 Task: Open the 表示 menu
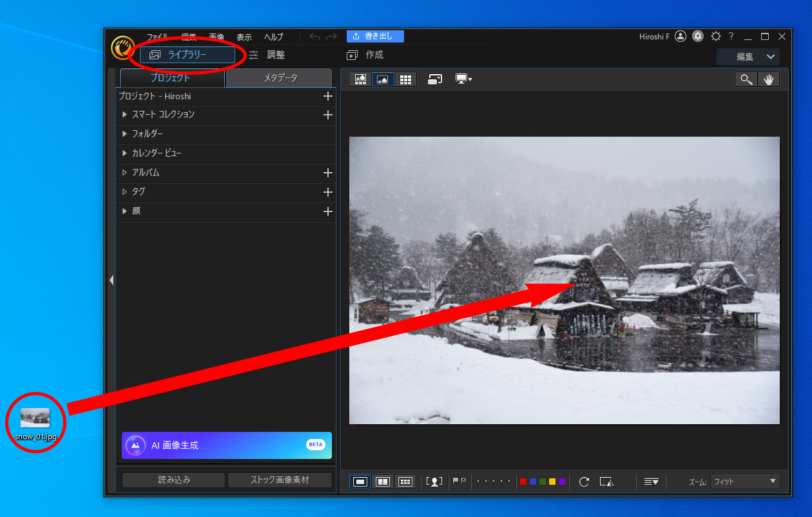(x=244, y=37)
